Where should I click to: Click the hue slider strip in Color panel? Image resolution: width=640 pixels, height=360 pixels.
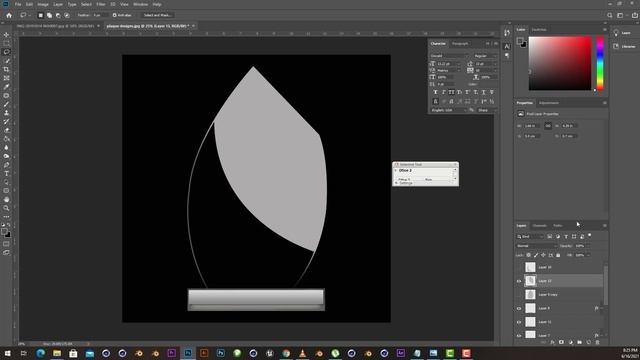(x=600, y=63)
